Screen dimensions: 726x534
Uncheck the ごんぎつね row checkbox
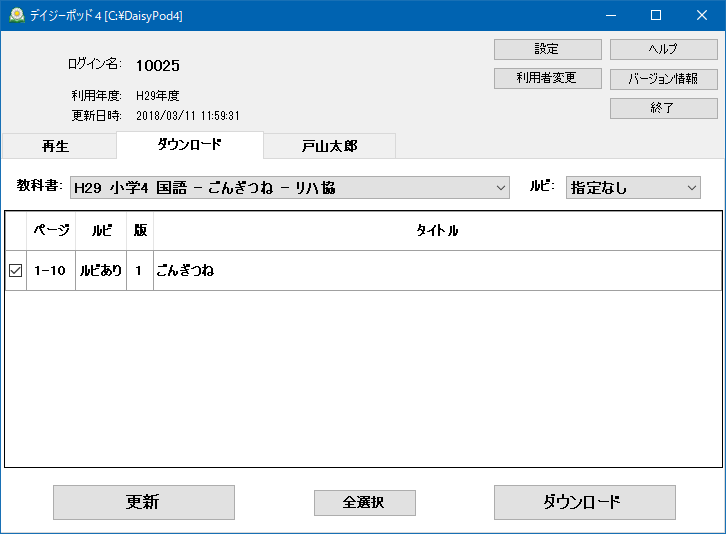pyautogui.click(x=15, y=270)
